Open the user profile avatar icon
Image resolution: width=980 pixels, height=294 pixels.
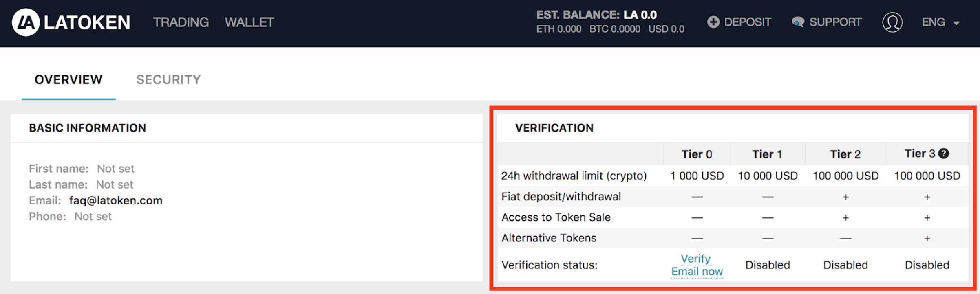pyautogui.click(x=892, y=22)
